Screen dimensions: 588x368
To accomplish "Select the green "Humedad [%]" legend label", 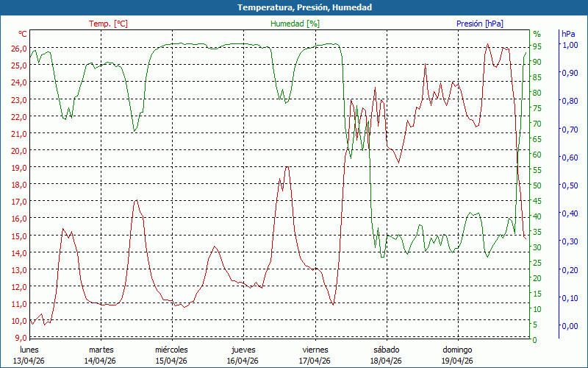I will coord(295,24).
